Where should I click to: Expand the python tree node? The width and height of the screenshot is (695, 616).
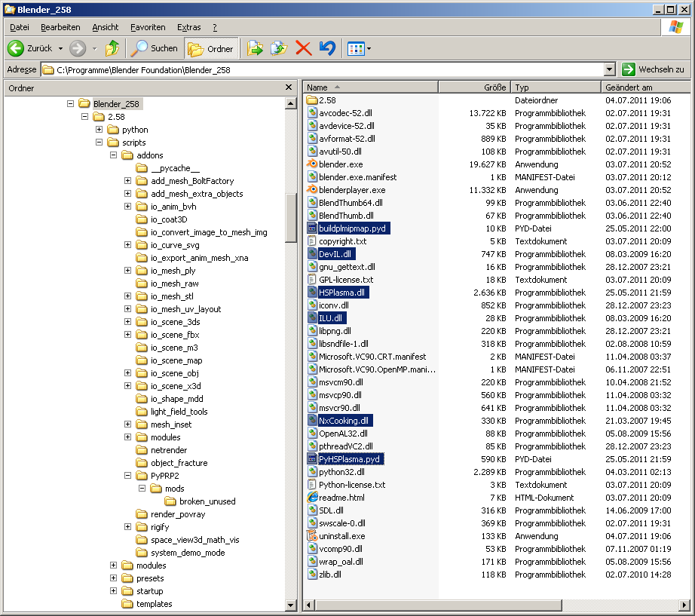point(99,130)
